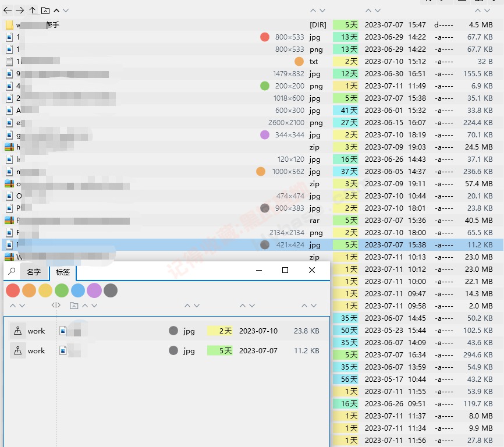Image resolution: width=504 pixels, height=447 pixels.
Task: Click the search magnifier icon in tag window
Action: pos(12,271)
